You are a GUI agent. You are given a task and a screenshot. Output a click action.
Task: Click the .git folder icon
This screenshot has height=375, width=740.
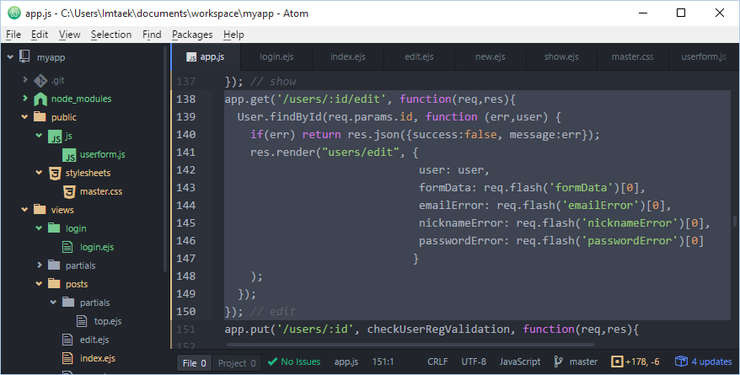click(x=41, y=81)
